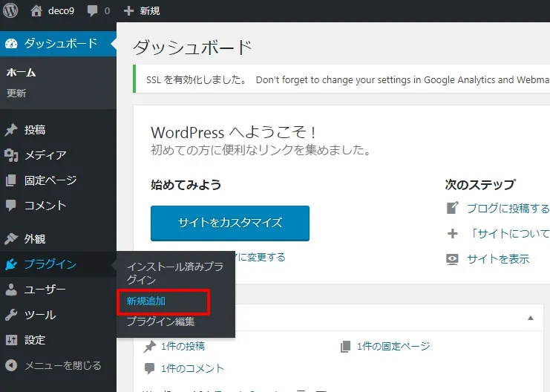Click the 次のステップ heading

480,185
